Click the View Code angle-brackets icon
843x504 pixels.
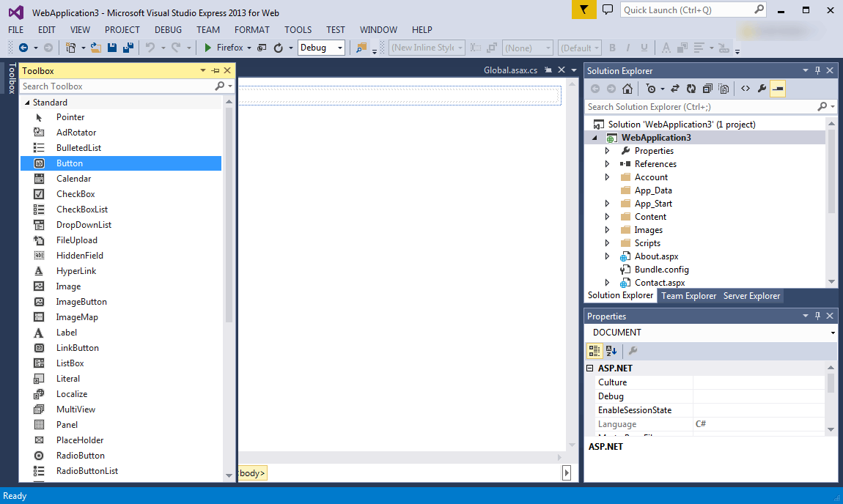pyautogui.click(x=746, y=89)
